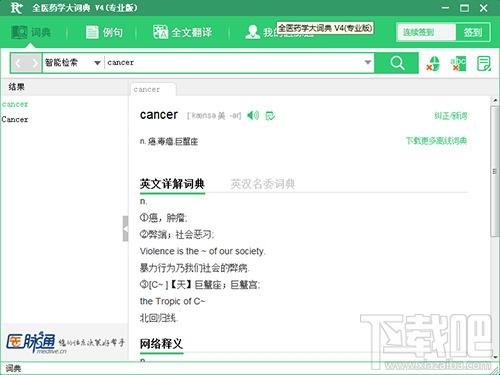Toggle the mouse word-capture icon
Viewport: 500px width, 375px height.
[x=433, y=63]
